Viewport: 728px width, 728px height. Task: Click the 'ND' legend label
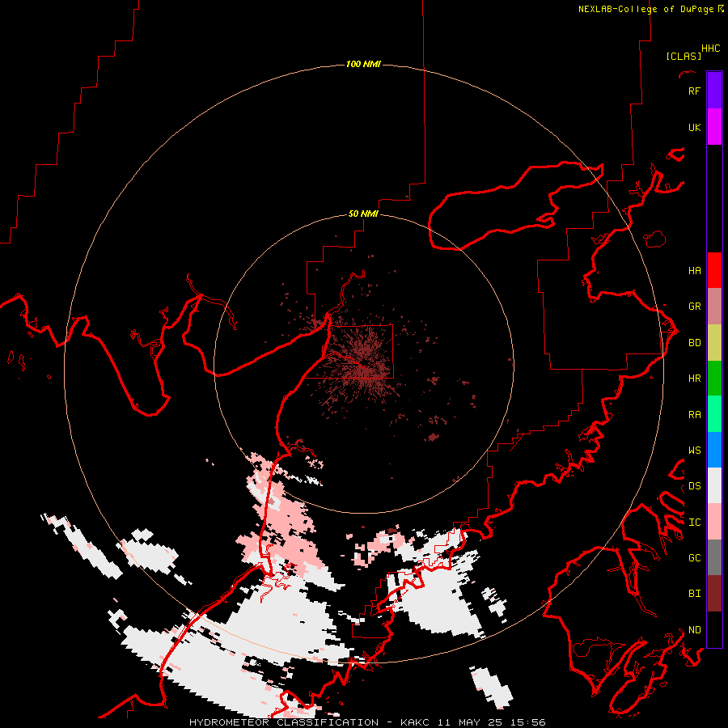[x=694, y=629]
